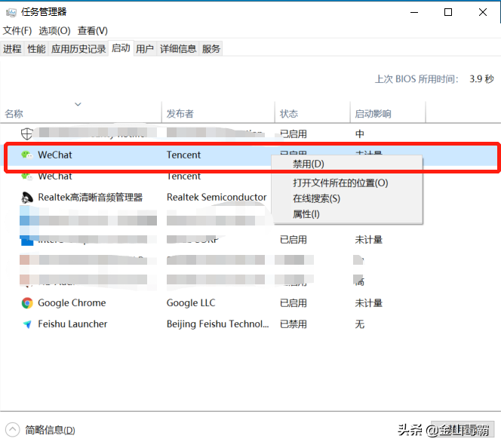Click the Google Chrome icon

pos(27,303)
